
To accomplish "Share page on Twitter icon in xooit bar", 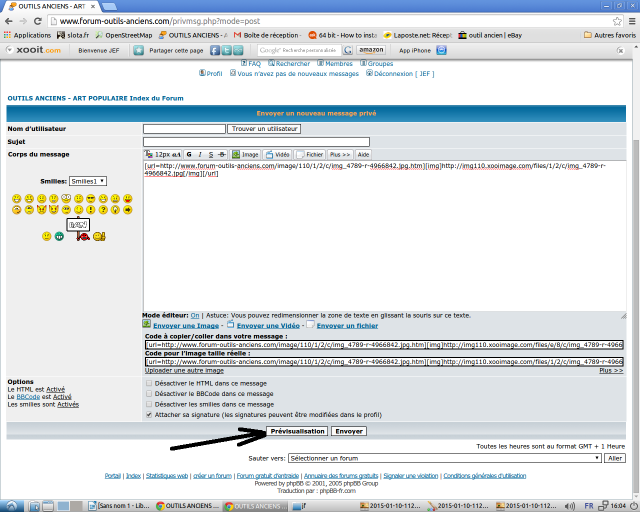I will [227, 50].
